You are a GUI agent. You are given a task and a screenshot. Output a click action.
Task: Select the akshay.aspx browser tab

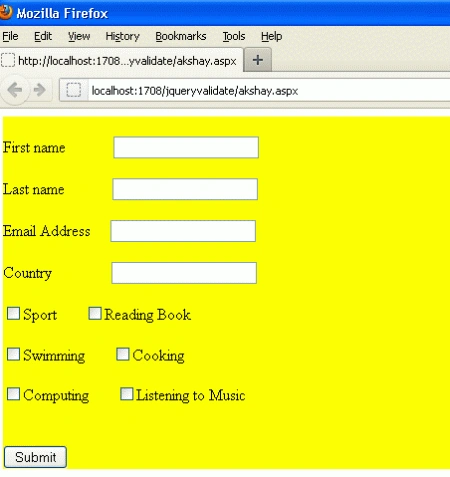click(x=122, y=60)
